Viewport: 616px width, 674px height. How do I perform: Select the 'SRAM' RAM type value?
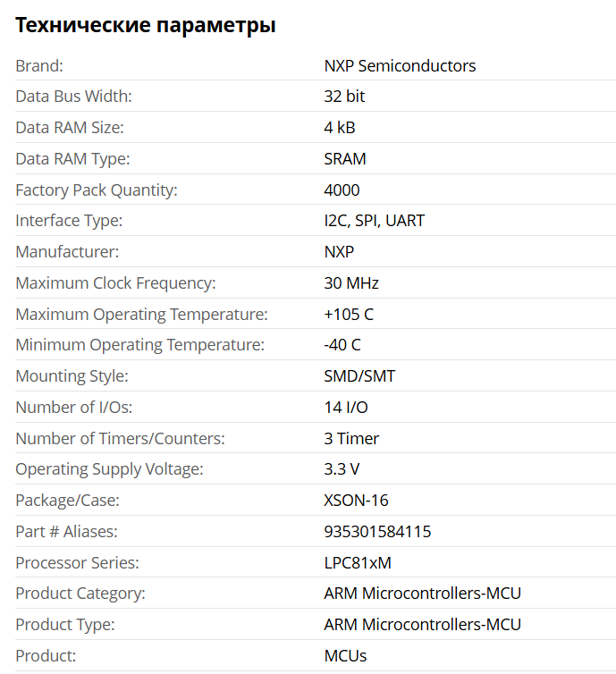click(345, 159)
